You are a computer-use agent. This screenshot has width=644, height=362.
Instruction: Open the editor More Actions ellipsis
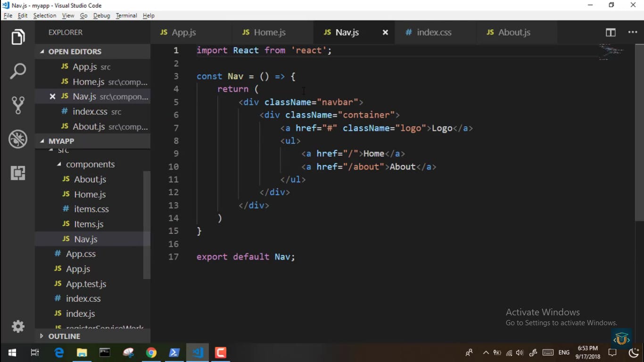[633, 33]
